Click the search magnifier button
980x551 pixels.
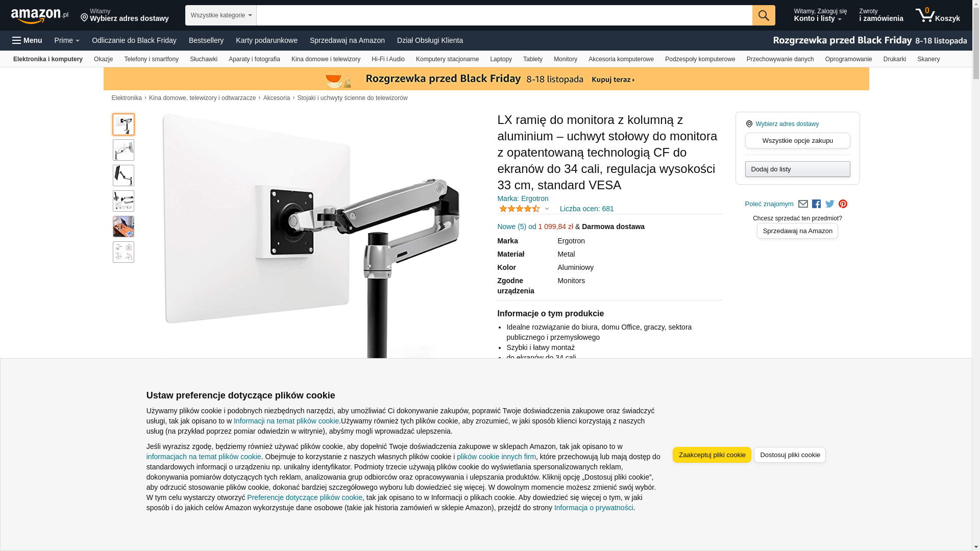coord(764,15)
